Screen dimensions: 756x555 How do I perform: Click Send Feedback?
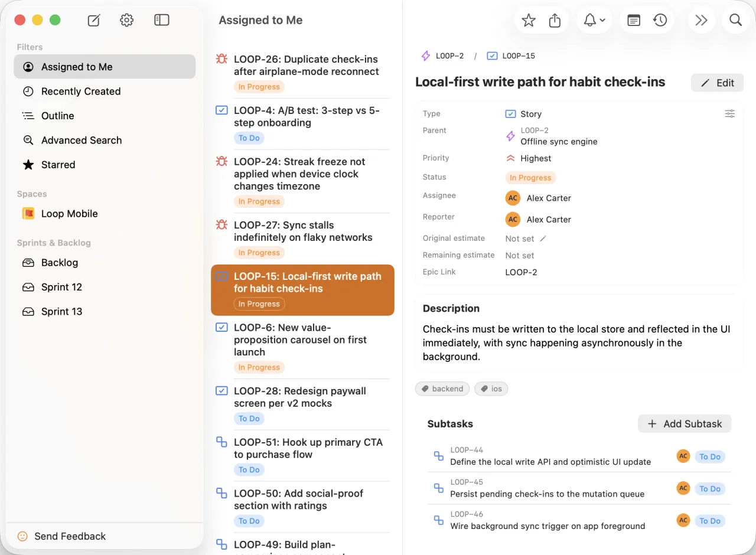click(62, 536)
